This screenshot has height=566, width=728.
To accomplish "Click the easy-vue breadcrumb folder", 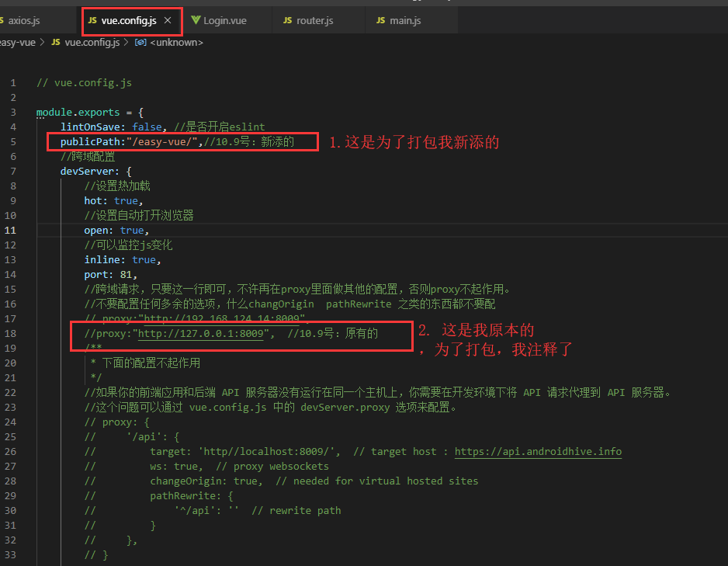I will pos(18,42).
